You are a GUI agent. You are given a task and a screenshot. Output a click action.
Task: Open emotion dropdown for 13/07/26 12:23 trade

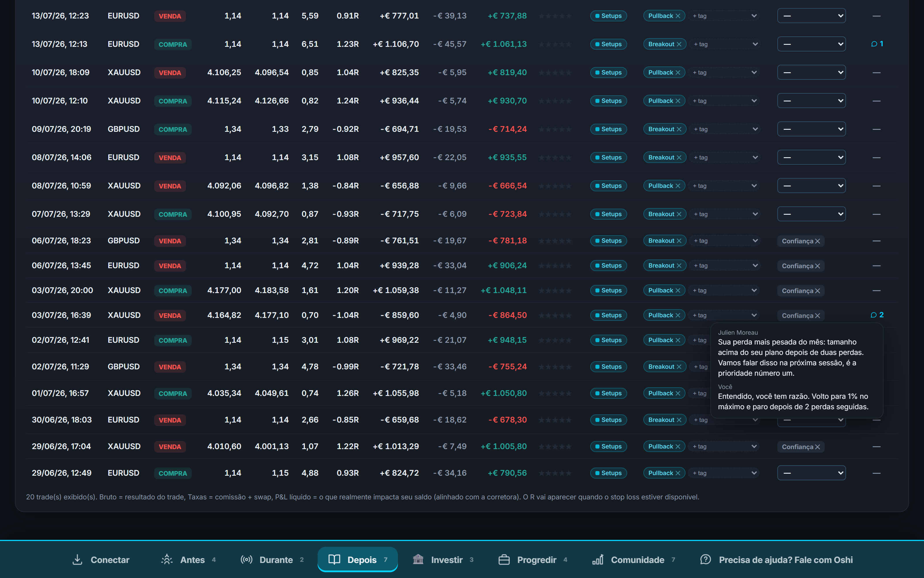click(811, 16)
